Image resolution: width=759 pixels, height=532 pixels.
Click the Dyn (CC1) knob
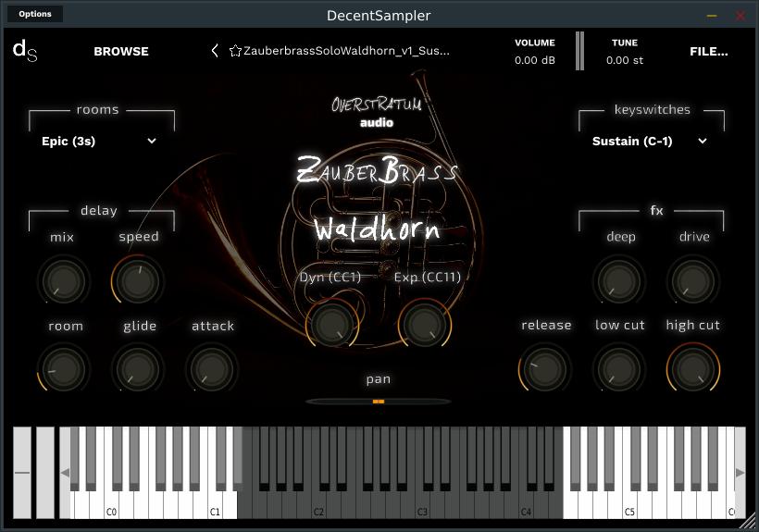pos(332,324)
